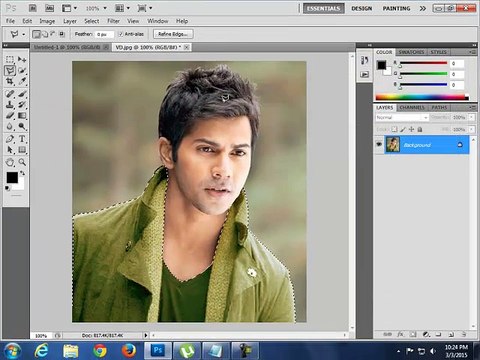This screenshot has width=480, height=360.
Task: Click the foreground color swatch in toolbox
Action: coord(12,177)
